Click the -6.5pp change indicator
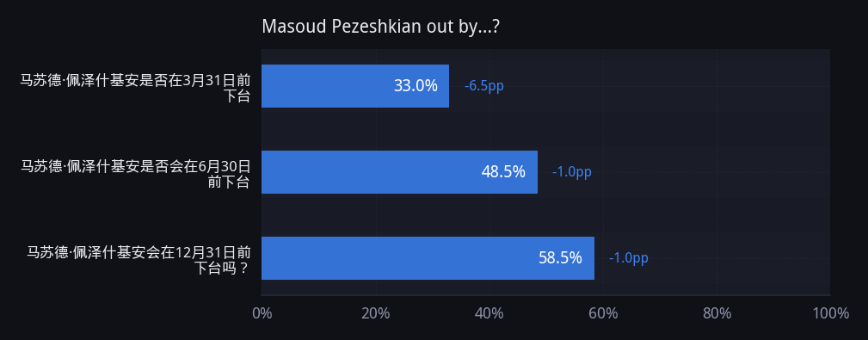Viewport: 868px width, 340px height. point(484,86)
